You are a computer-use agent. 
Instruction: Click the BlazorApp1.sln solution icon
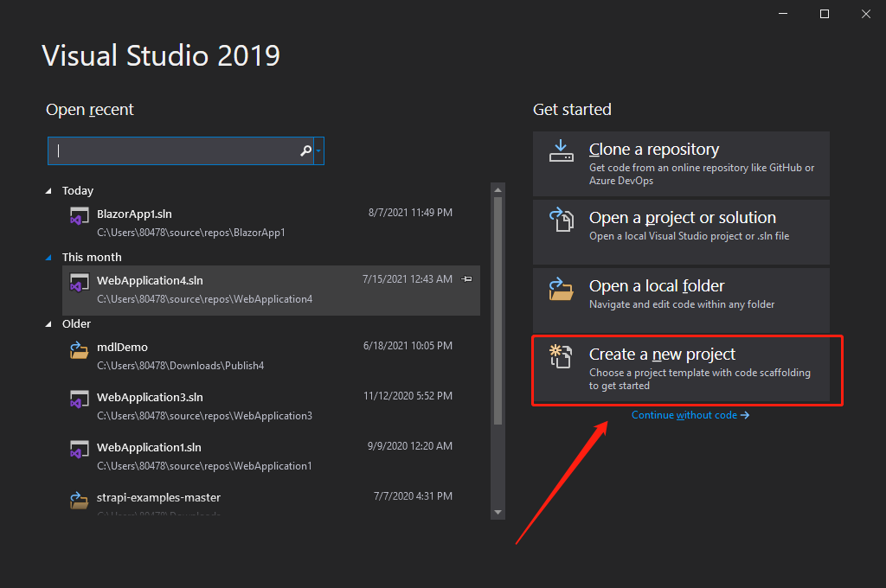pos(80,216)
